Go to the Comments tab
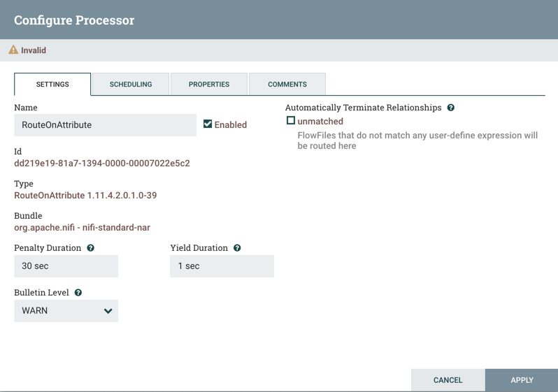558x392 pixels. pos(287,84)
